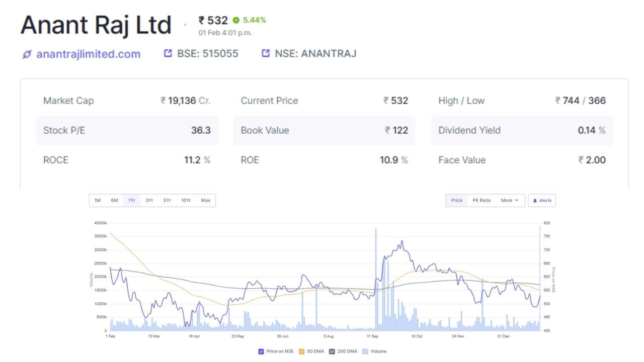Open the anantrajlimited.com website link
This screenshot has height=362, width=644.
point(88,54)
